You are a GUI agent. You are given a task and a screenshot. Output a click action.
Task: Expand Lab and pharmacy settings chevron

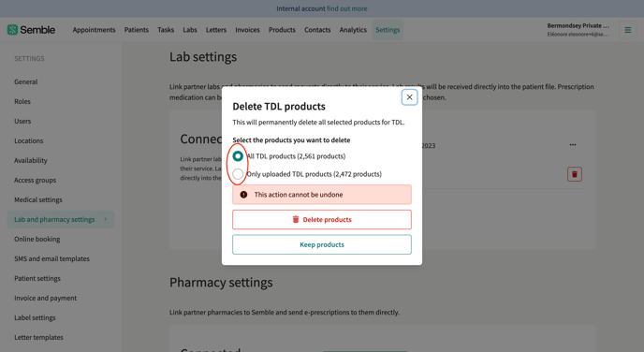pos(105,219)
